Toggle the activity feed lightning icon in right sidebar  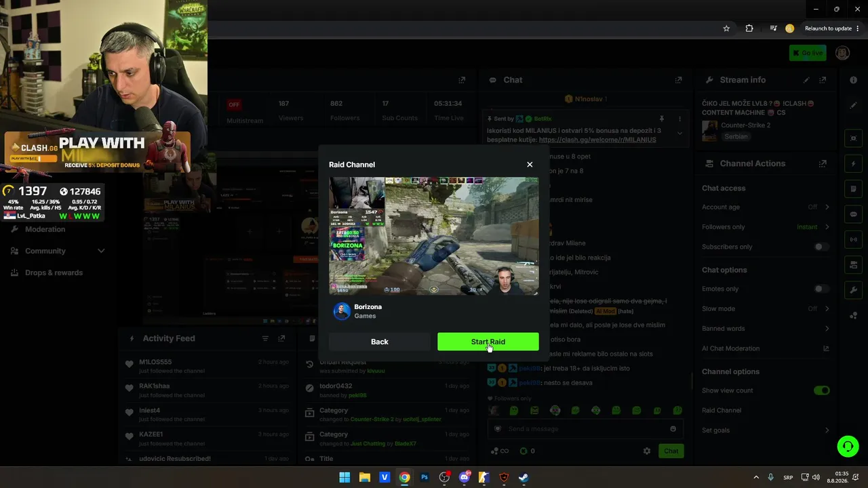point(853,164)
